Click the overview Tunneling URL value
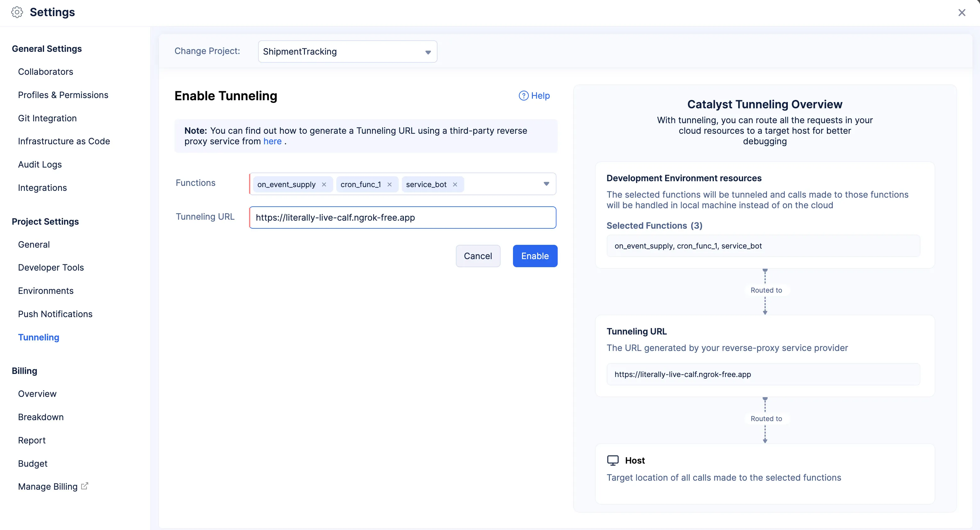The image size is (980, 530). (x=763, y=375)
